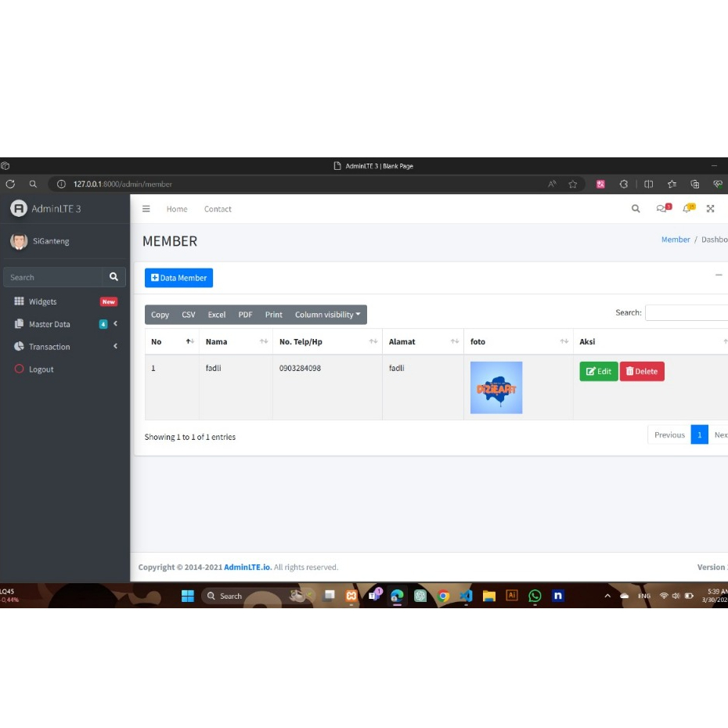Viewport: 728px width, 728px height.
Task: Click the member photo thumbnail in the table
Action: (496, 387)
